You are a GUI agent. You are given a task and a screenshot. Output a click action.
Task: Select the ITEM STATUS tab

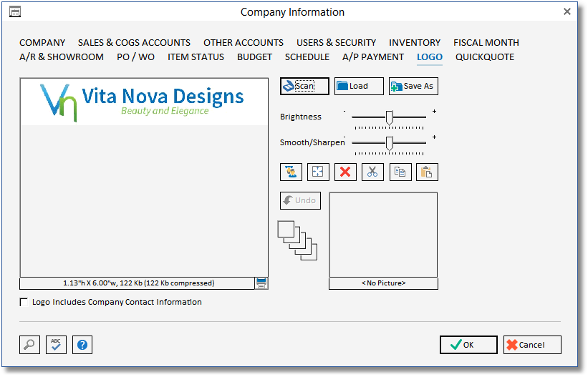196,57
